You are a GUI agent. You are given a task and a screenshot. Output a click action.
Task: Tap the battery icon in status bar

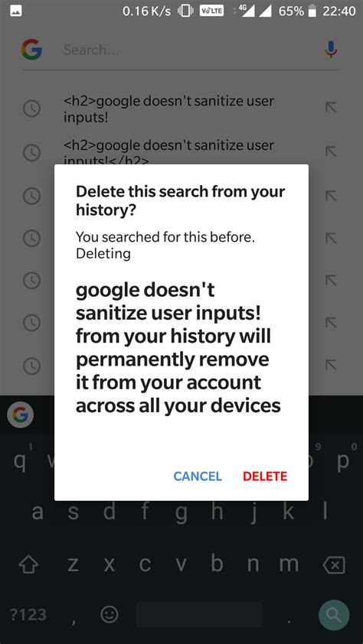(x=312, y=11)
